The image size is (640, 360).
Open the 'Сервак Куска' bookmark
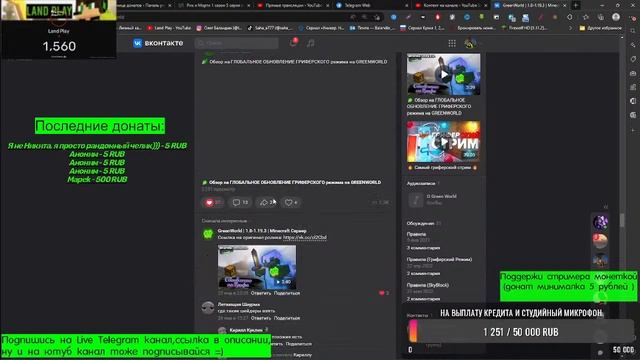(x=422, y=28)
